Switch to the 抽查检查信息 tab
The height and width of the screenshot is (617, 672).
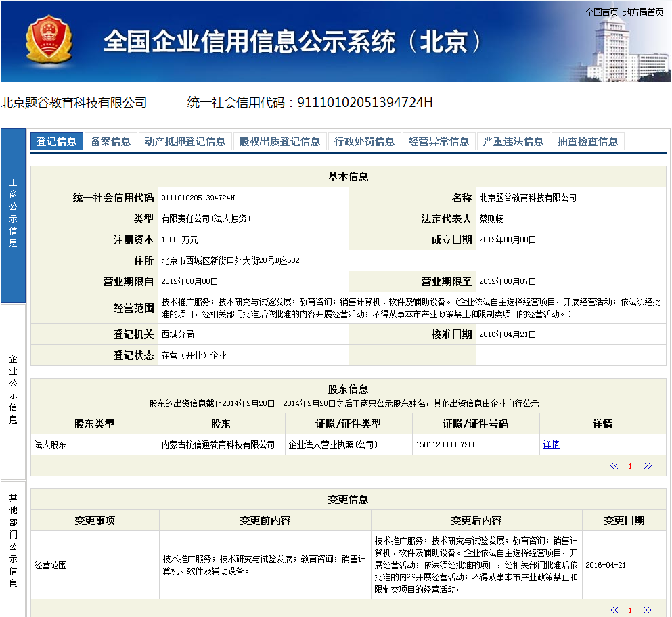(588, 141)
